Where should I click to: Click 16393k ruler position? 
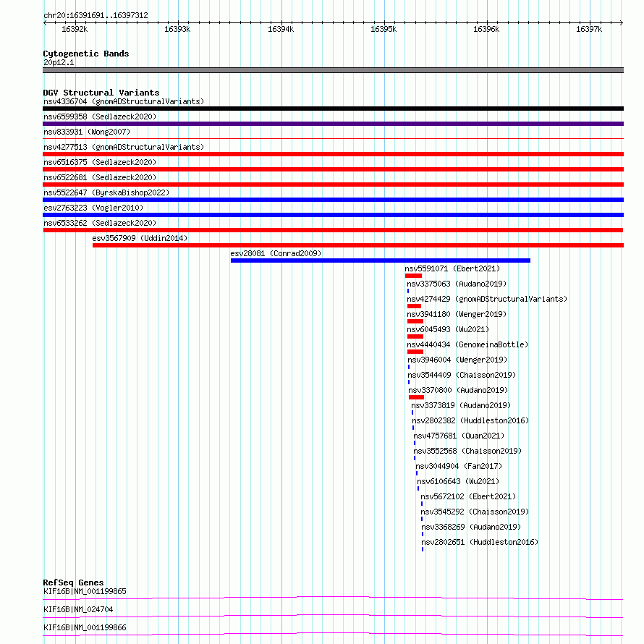177,29
